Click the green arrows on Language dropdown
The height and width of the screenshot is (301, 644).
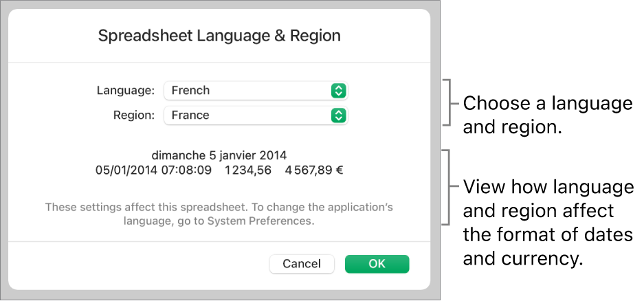[x=337, y=90]
